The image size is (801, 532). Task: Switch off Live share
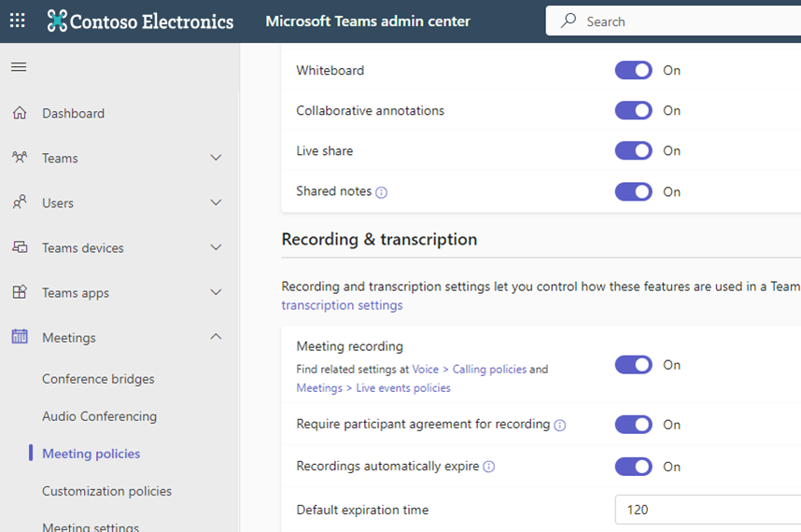click(634, 150)
